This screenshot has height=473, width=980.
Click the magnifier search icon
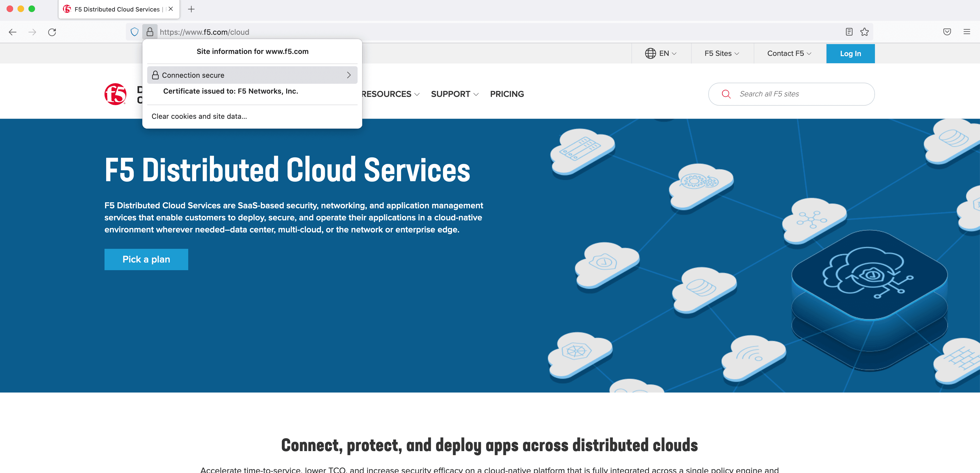tap(726, 94)
